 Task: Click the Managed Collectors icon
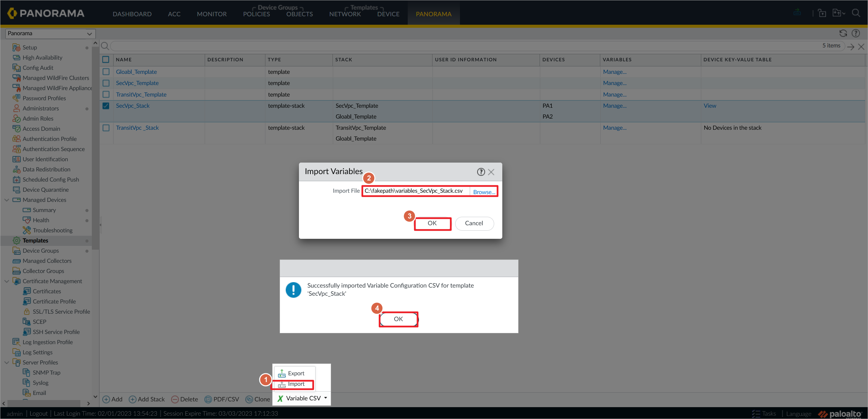tap(16, 261)
